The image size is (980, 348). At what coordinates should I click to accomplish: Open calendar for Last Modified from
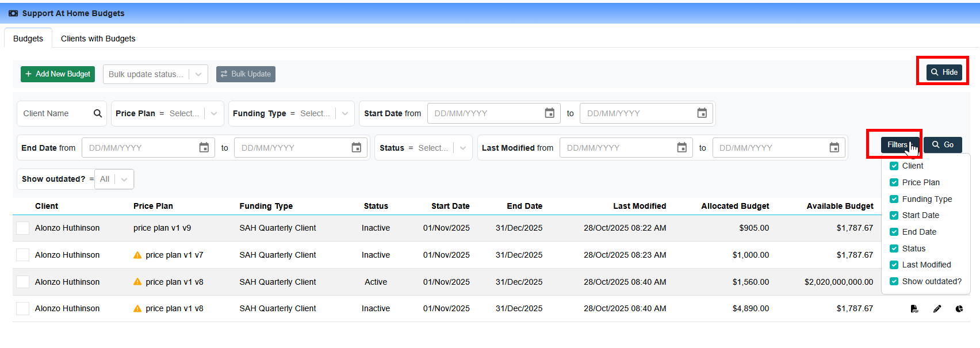(682, 148)
